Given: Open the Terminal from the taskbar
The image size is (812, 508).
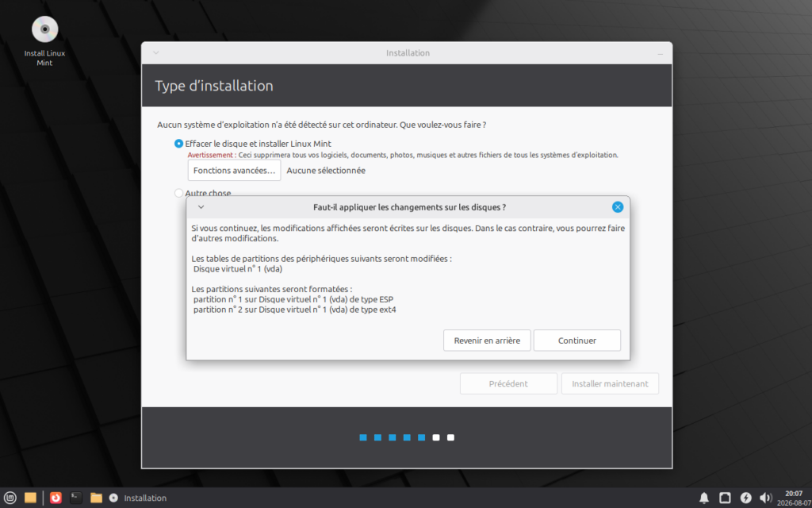Looking at the screenshot, I should point(77,498).
